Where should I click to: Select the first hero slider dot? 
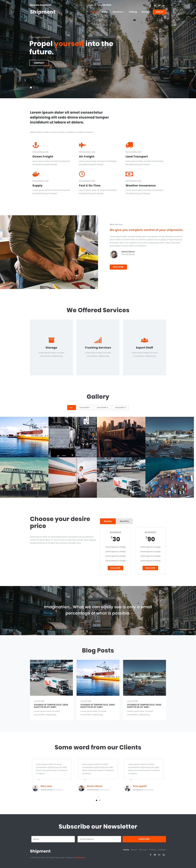pyautogui.click(x=31, y=88)
